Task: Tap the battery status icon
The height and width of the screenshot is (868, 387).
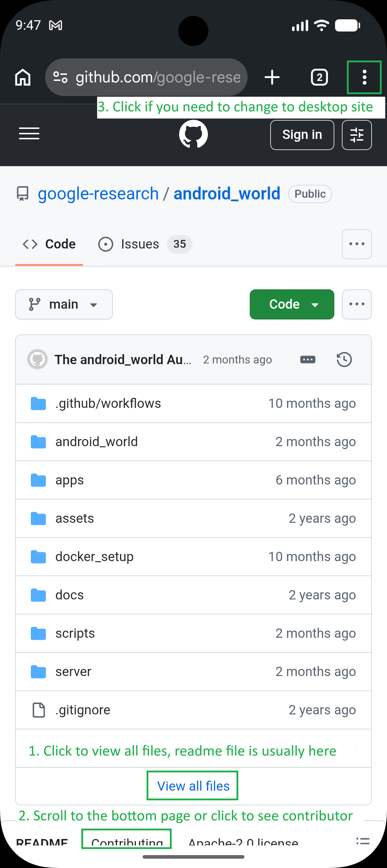Action: 348,25
